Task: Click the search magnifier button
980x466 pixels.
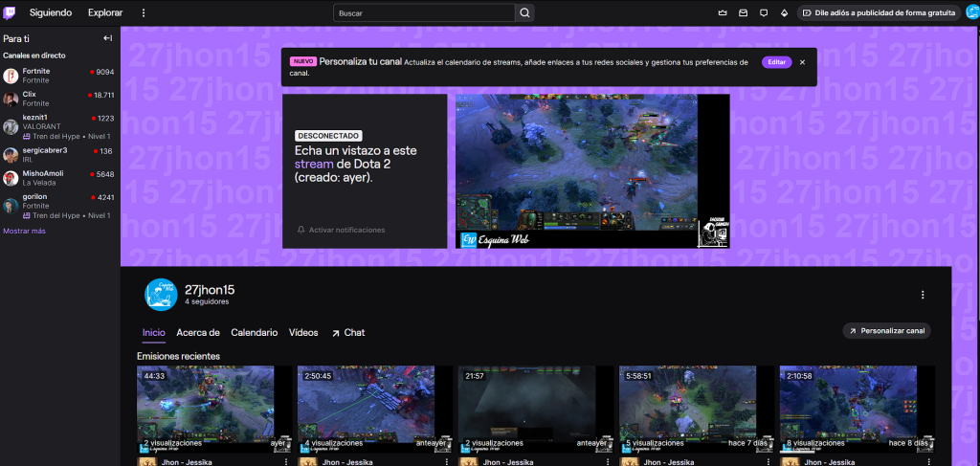Action: coord(524,12)
